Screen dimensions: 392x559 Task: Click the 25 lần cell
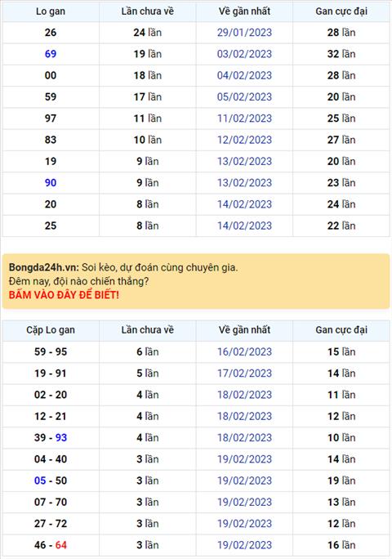(x=341, y=119)
